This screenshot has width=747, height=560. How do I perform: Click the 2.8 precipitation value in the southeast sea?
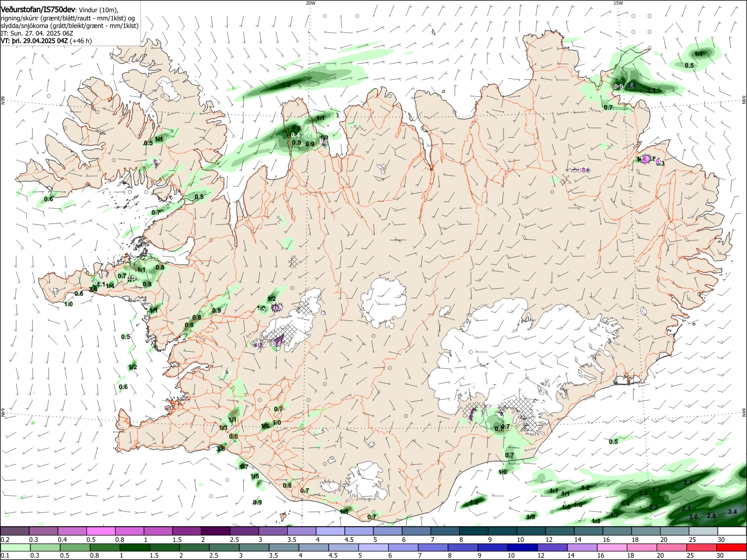[x=711, y=516]
